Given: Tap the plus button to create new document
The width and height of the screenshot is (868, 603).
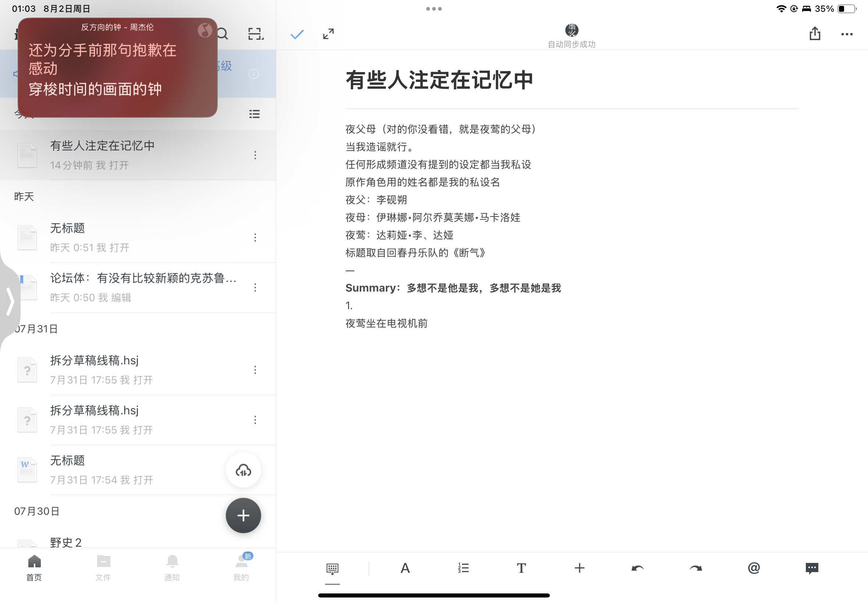Looking at the screenshot, I should pos(243,516).
